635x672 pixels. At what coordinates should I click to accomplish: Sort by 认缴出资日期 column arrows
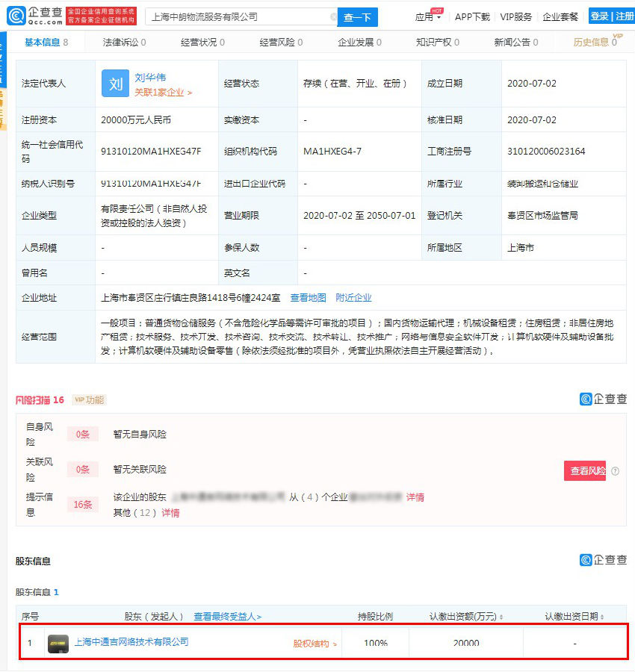(602, 617)
